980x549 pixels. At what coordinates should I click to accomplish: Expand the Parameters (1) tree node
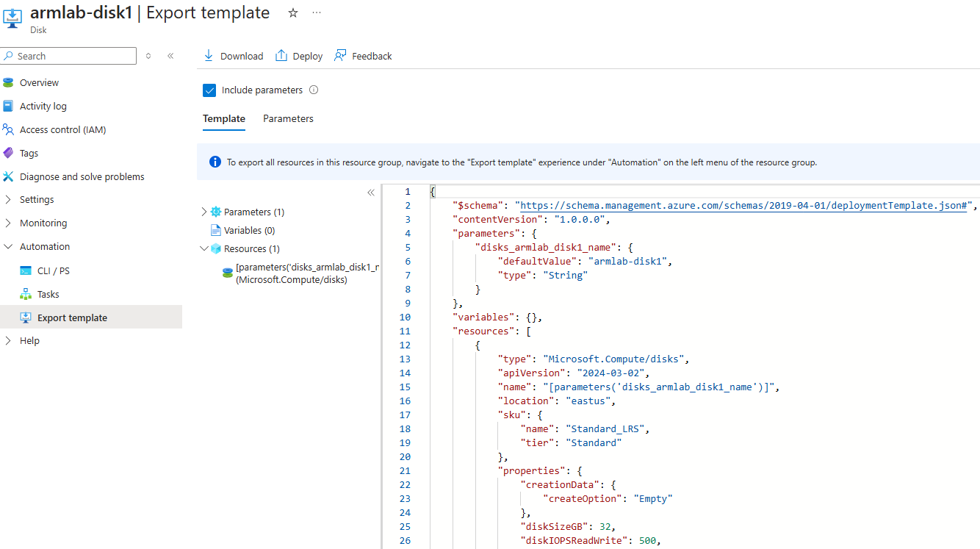(204, 212)
